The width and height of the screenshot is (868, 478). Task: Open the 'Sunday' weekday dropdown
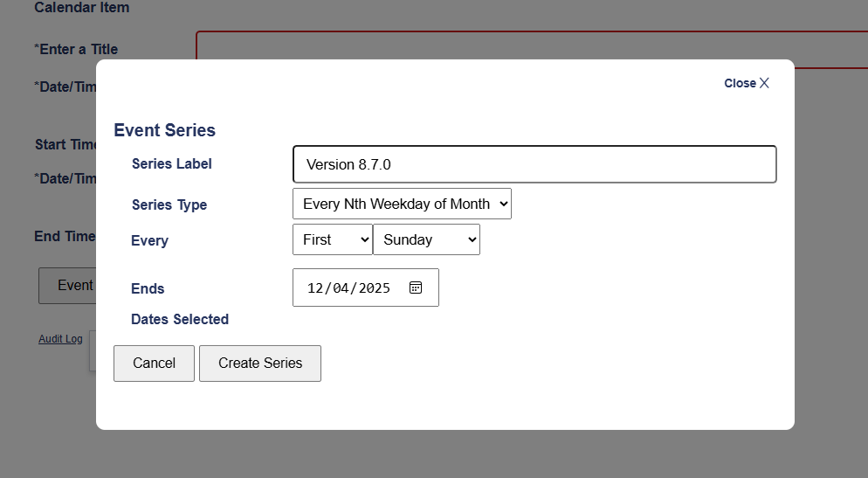tap(426, 239)
